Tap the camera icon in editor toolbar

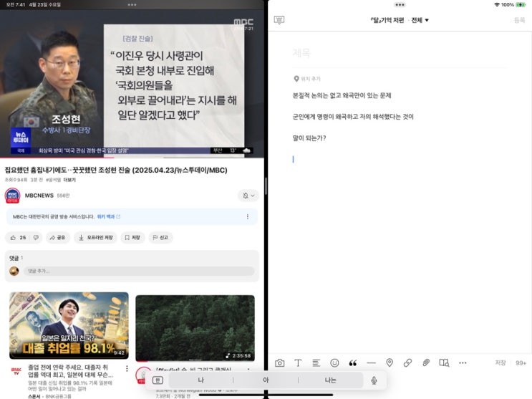(x=279, y=363)
